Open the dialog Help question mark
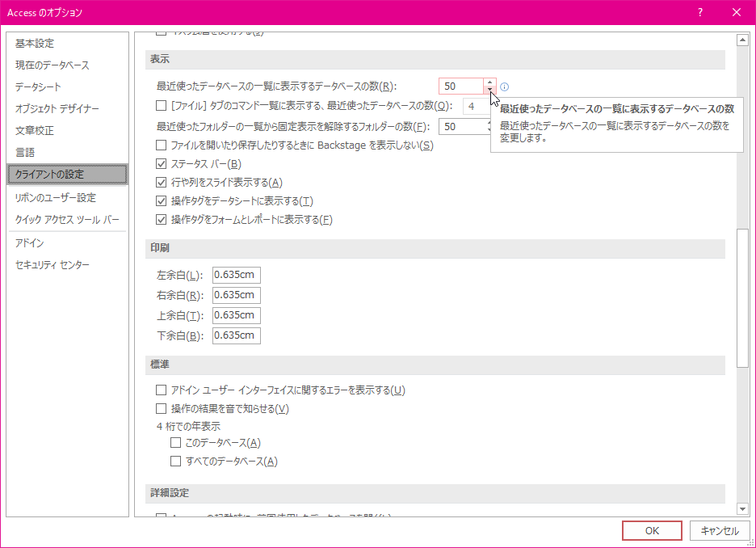The image size is (756, 548). (x=700, y=13)
